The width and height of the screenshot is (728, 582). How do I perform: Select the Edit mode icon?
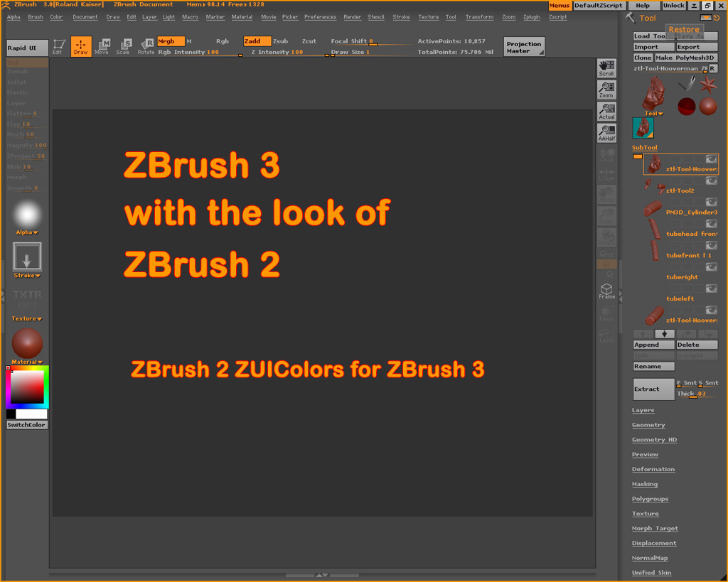[x=58, y=46]
